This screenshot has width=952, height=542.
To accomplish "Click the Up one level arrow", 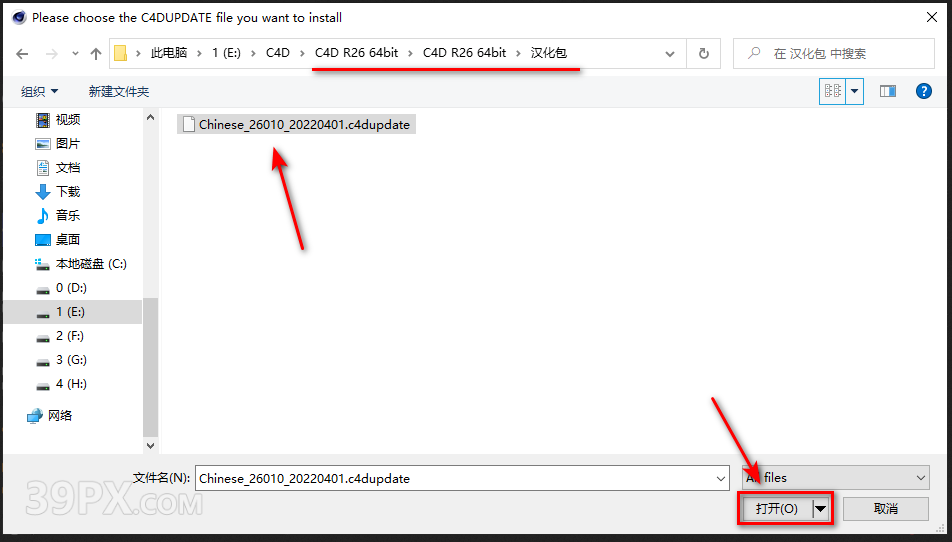I will point(96,54).
